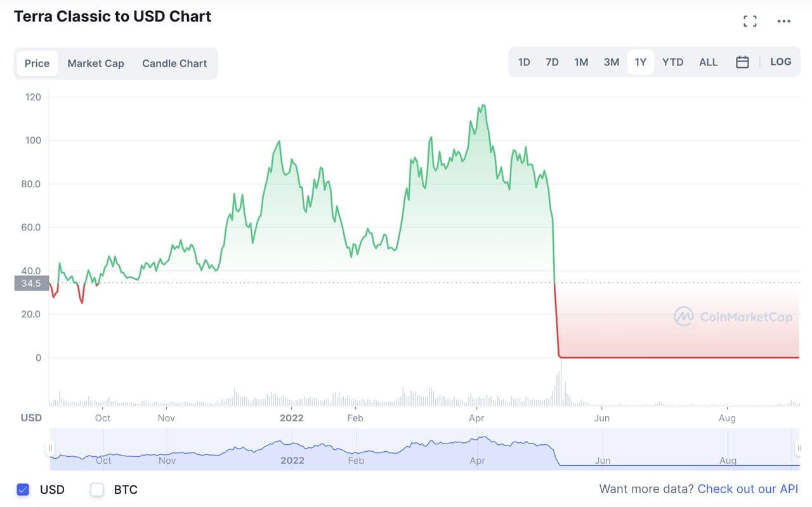Select the Price tab
The image size is (812, 507).
point(37,63)
